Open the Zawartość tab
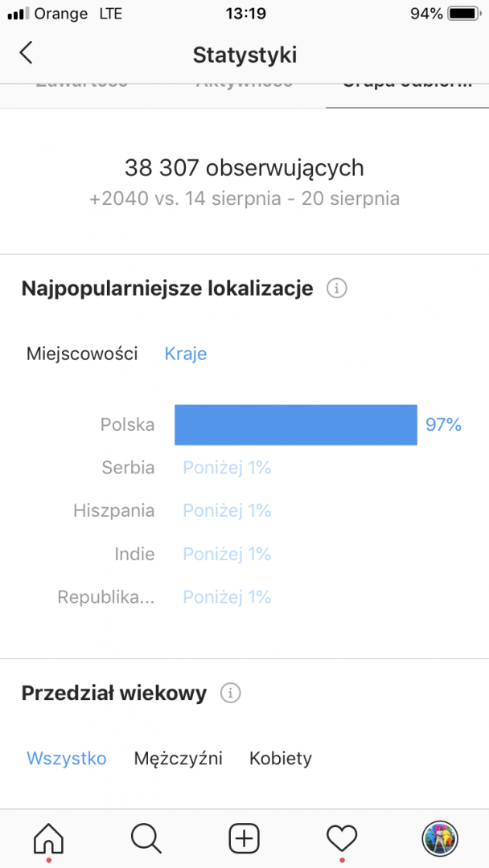Viewport: 489px width, 868px height. [80, 80]
